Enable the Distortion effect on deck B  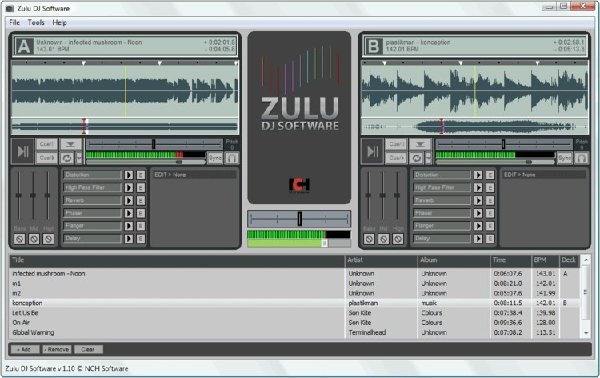click(x=478, y=175)
